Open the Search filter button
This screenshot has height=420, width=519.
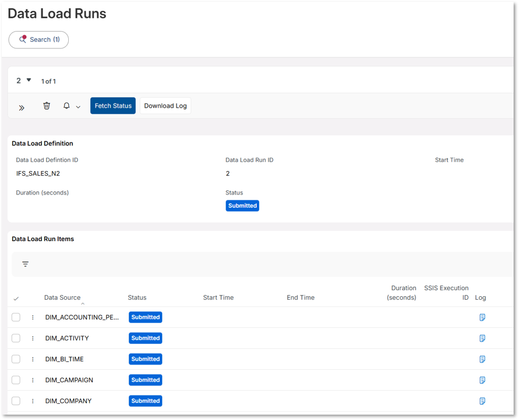pyautogui.click(x=39, y=39)
